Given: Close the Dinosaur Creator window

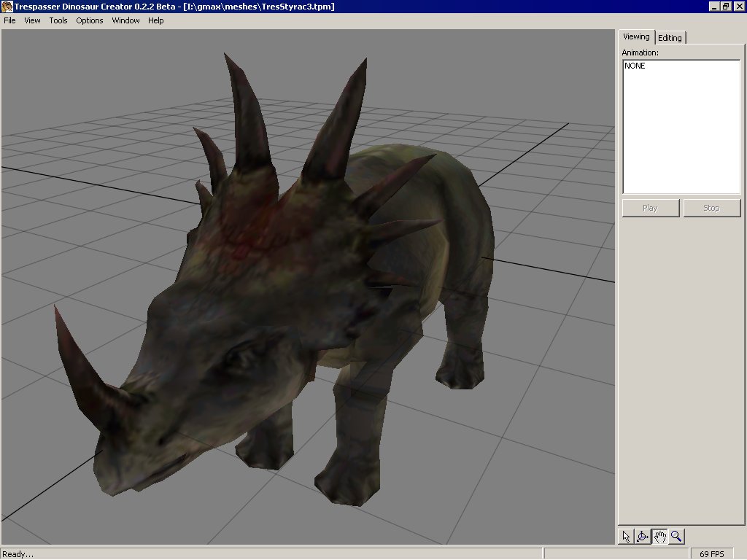Looking at the screenshot, I should pyautogui.click(x=739, y=7).
